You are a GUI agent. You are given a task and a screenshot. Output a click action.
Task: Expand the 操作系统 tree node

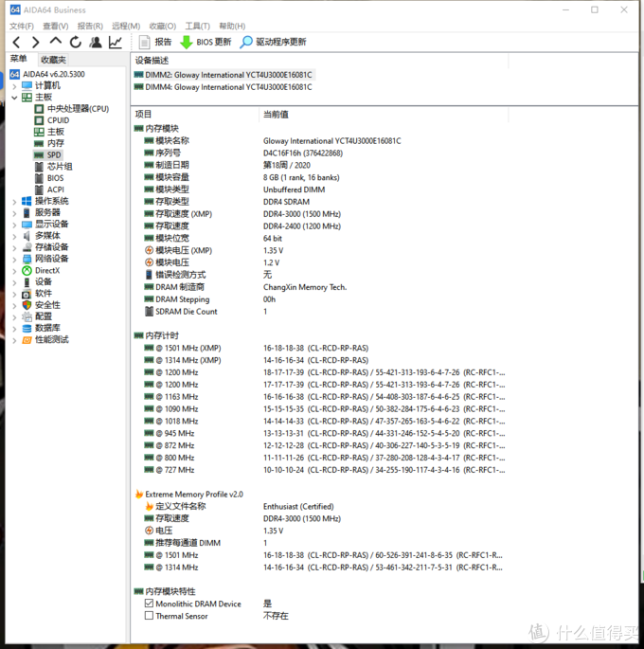pos(14,202)
